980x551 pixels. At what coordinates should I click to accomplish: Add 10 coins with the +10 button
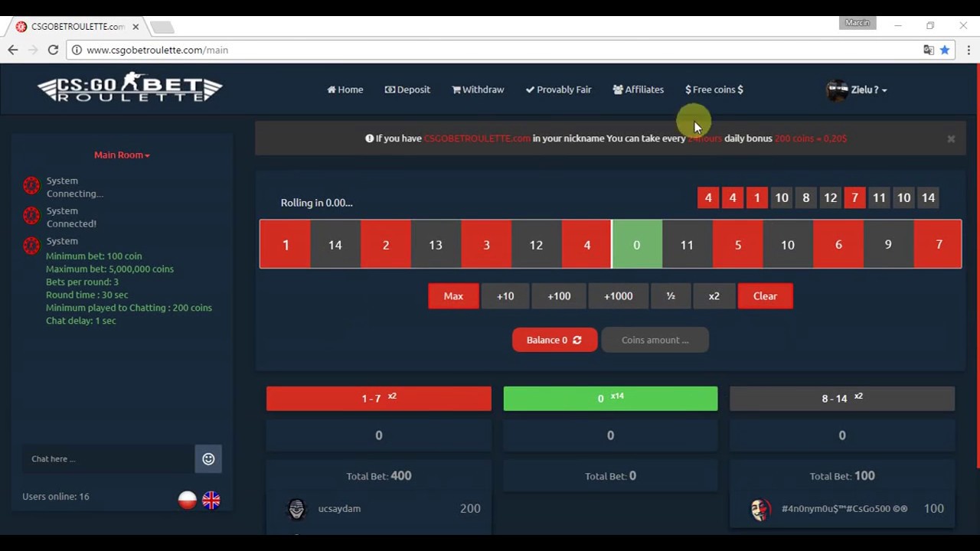pyautogui.click(x=505, y=296)
